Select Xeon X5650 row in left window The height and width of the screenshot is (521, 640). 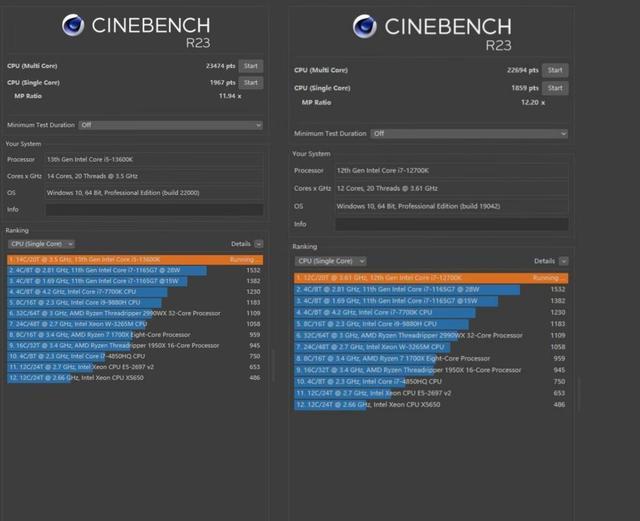coord(135,378)
